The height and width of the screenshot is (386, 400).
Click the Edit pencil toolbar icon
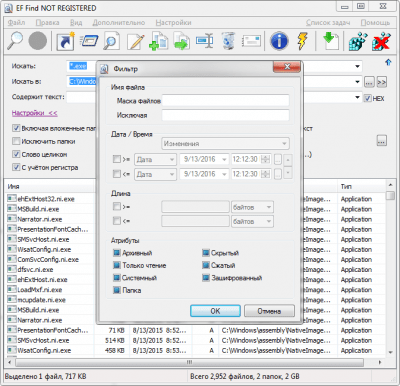pyautogui.click(x=136, y=41)
